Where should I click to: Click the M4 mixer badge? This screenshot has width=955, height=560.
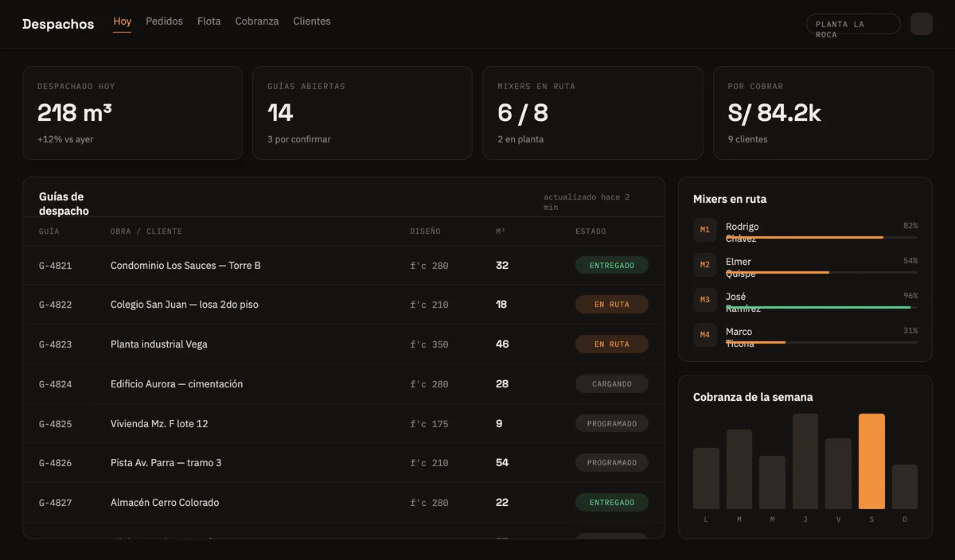(x=705, y=335)
